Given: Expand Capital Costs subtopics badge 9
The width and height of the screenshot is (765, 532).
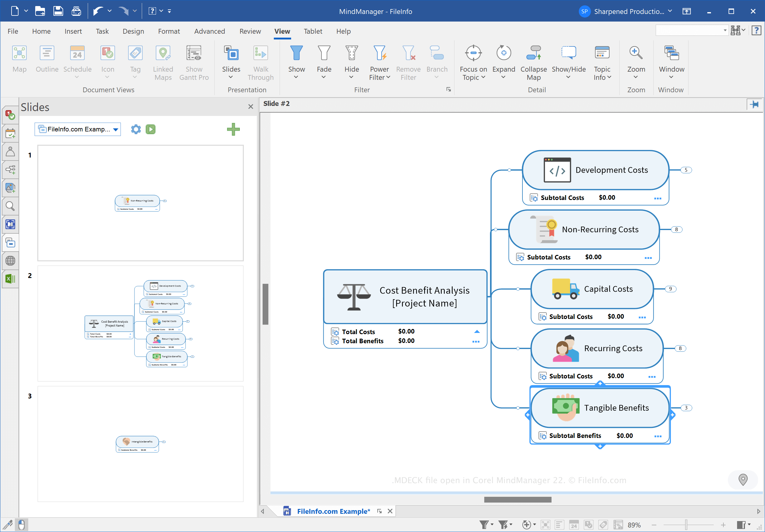Looking at the screenshot, I should pos(670,289).
